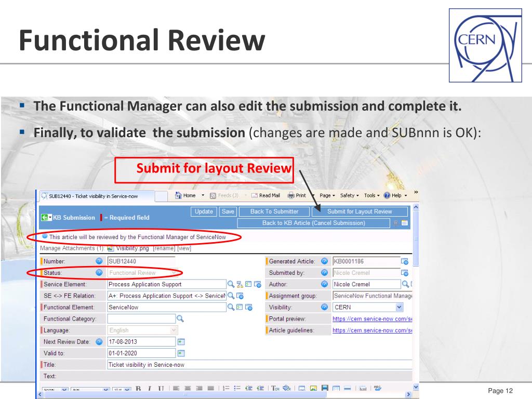Insert numbered list in editor

point(226,389)
